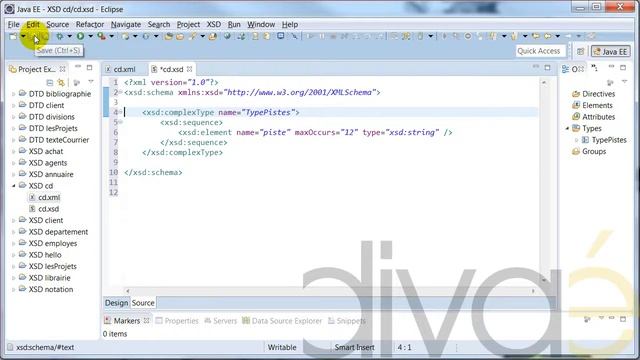Close the Project Explorer view

pos(62,69)
